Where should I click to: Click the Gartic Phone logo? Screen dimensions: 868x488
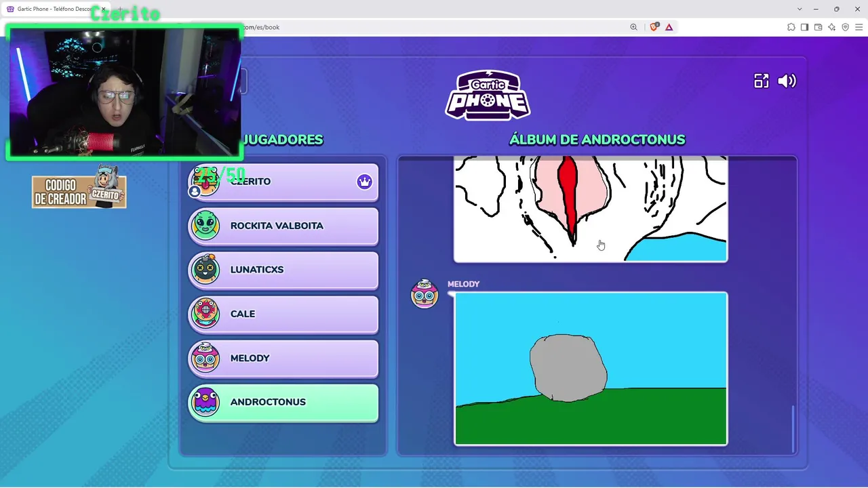tap(488, 95)
